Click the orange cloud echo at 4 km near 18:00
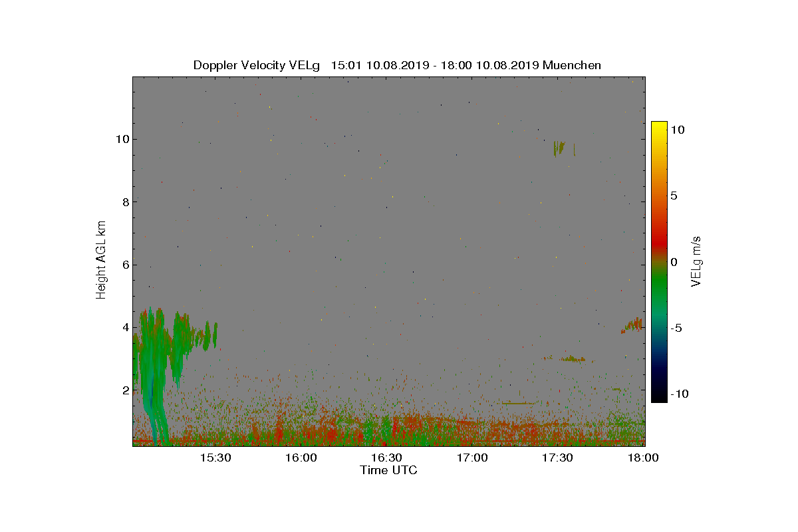This screenshot has width=798, height=532. click(632, 325)
